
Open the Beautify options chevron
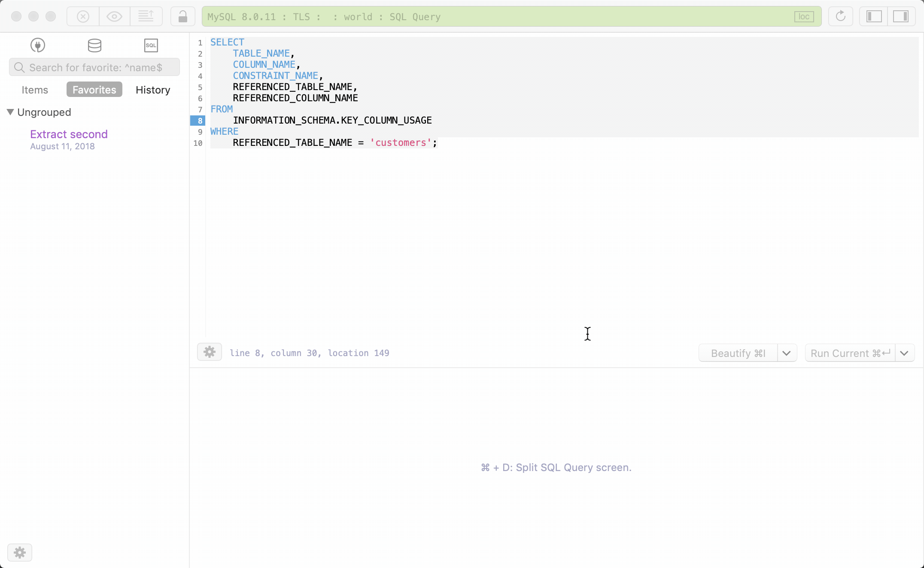pyautogui.click(x=787, y=353)
